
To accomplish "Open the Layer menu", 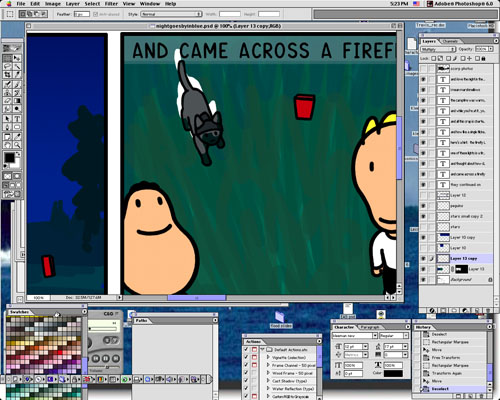I will tap(72, 4).
